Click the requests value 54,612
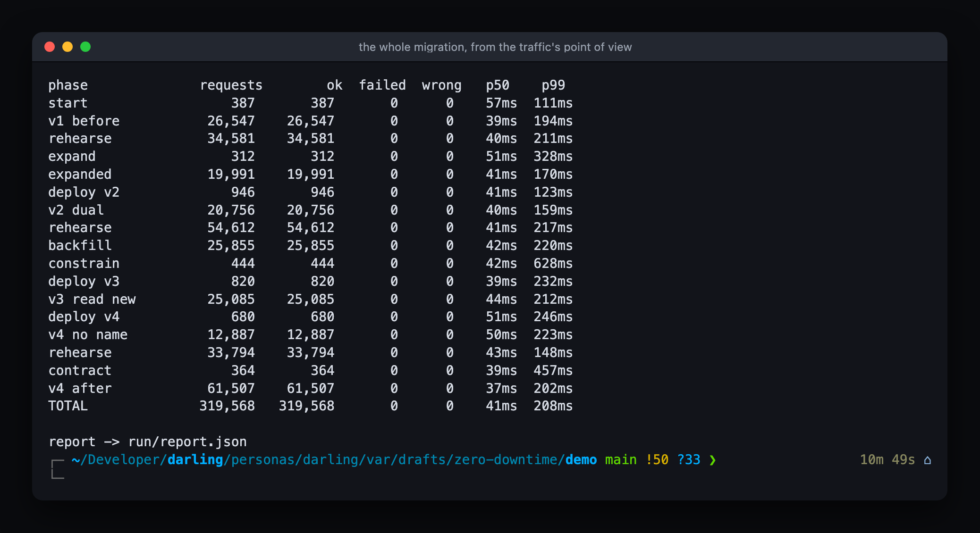This screenshot has width=980, height=533. click(x=231, y=228)
